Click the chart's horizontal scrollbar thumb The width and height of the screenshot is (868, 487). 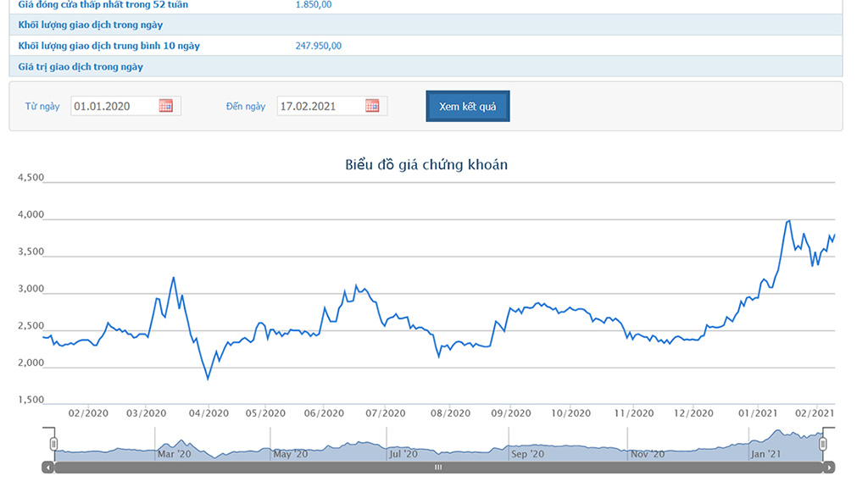click(438, 467)
